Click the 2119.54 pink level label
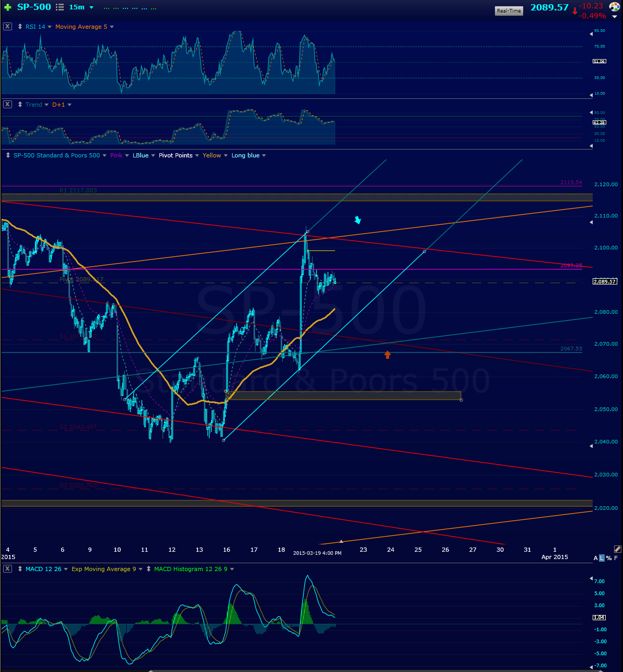 (571, 183)
